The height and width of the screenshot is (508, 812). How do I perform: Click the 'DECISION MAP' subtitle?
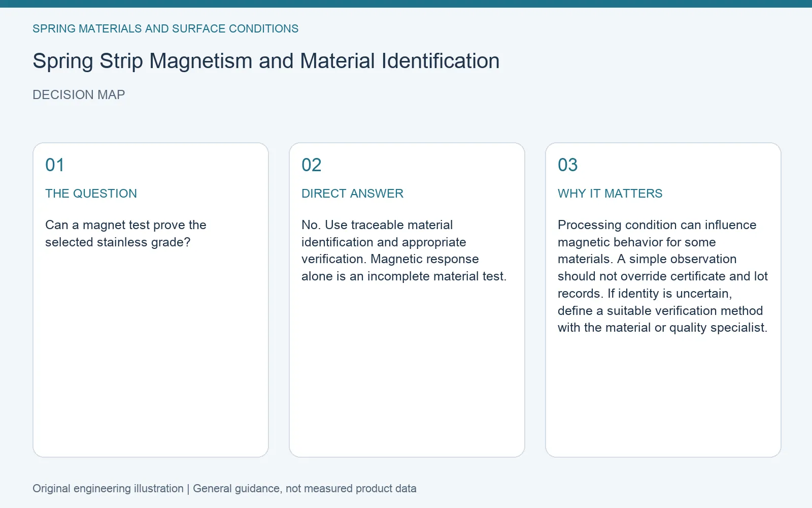[x=79, y=95]
